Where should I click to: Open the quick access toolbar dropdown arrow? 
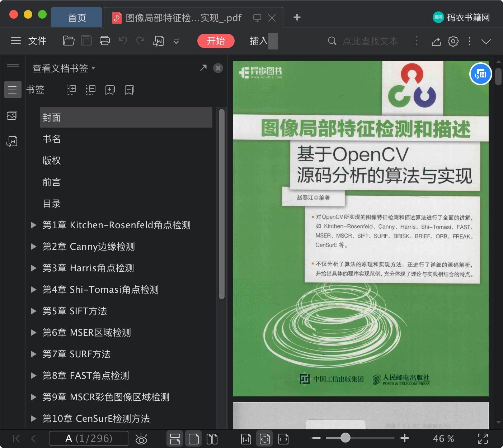click(x=176, y=41)
